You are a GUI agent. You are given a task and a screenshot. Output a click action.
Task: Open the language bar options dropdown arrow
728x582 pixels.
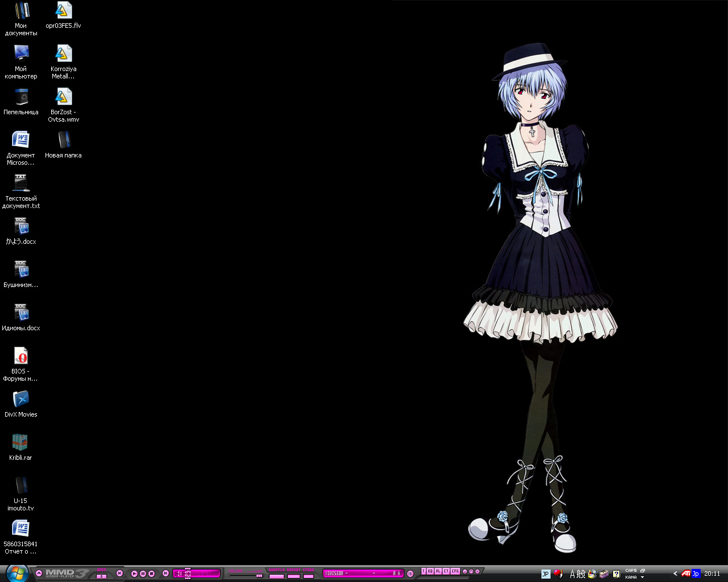point(642,577)
